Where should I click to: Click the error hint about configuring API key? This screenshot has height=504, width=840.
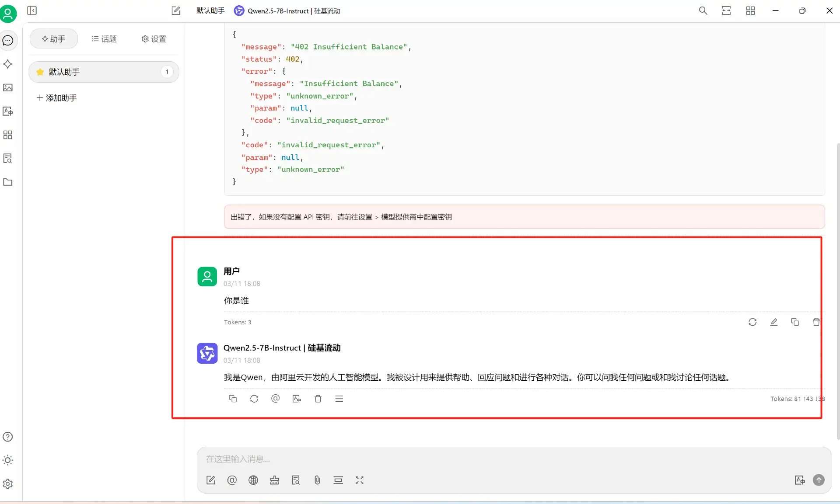coord(524,217)
